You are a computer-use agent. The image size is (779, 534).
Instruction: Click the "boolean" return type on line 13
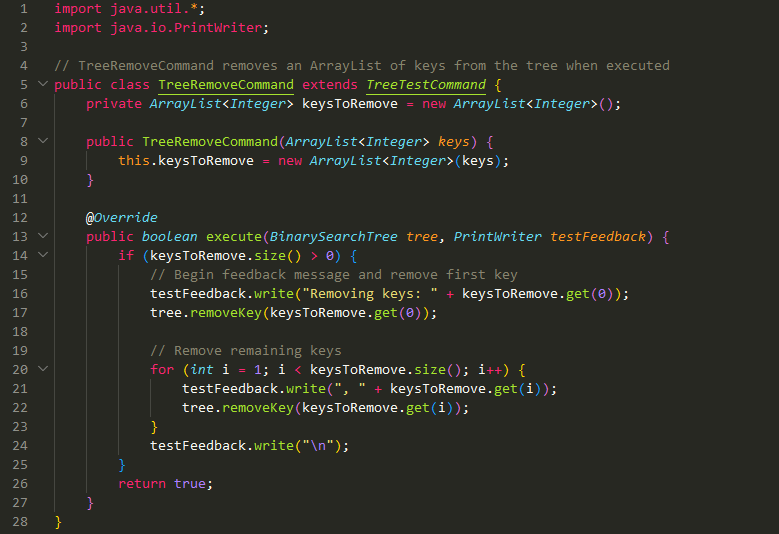click(170, 236)
